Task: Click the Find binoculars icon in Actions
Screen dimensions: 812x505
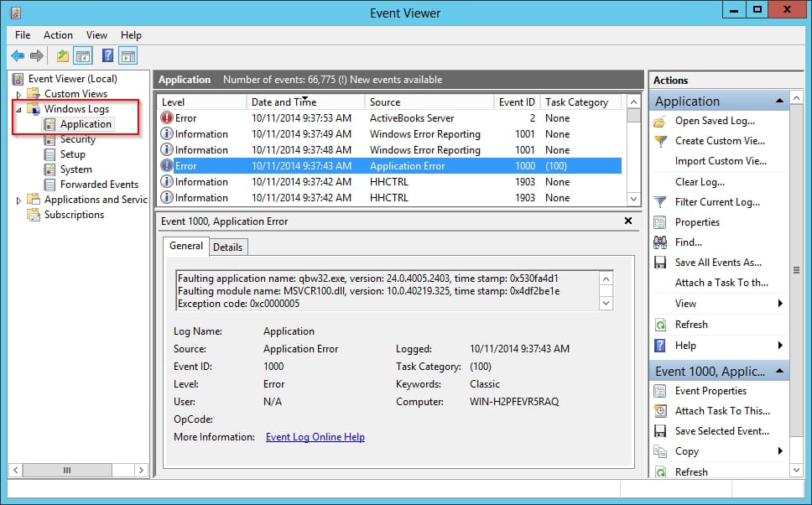Action: pyautogui.click(x=661, y=242)
